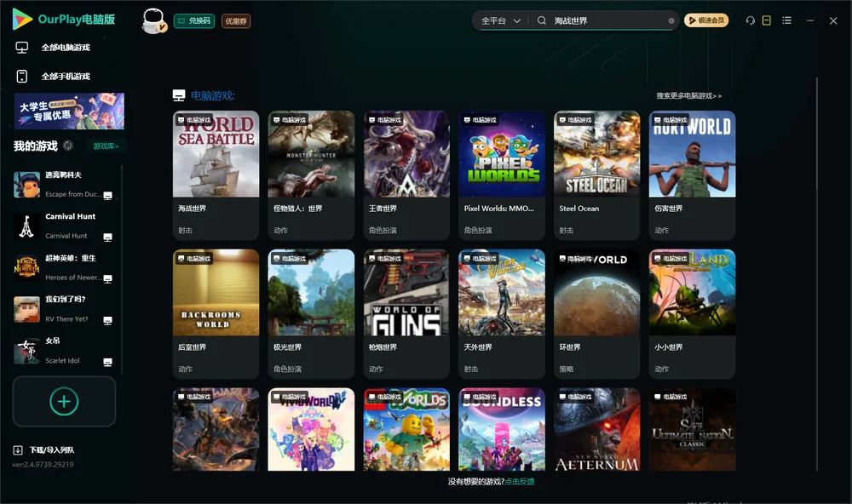Clear the search text with the clear icon
This screenshot has height=504, width=852.
point(671,20)
